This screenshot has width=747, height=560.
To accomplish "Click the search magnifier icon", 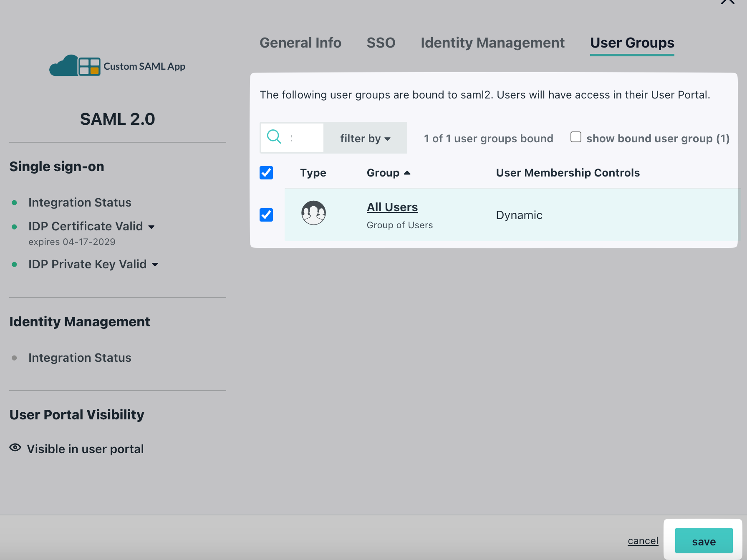I will tap(274, 137).
